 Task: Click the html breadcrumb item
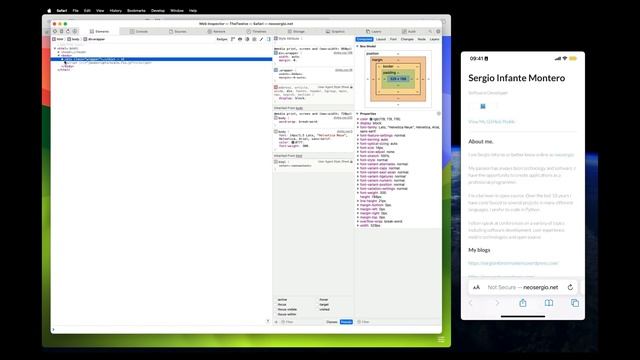point(58,39)
